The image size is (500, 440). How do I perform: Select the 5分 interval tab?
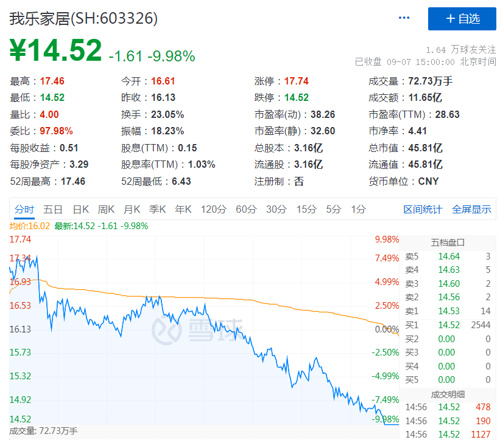(x=333, y=209)
